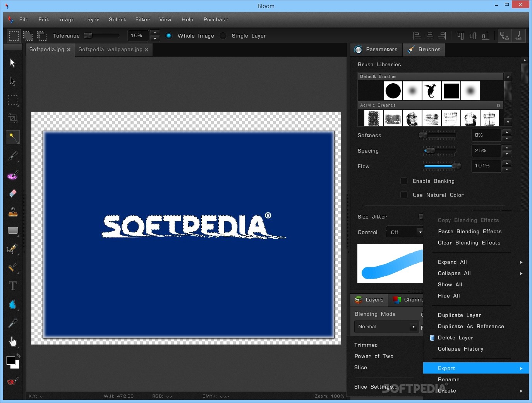Select the Crop tool
This screenshot has height=403, width=532.
click(13, 119)
